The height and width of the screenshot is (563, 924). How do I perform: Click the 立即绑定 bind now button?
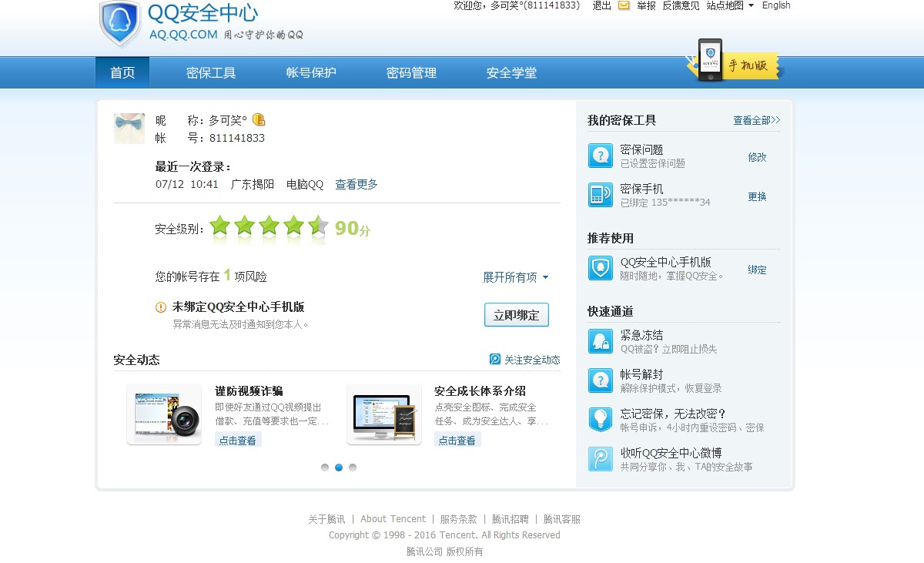pos(517,315)
